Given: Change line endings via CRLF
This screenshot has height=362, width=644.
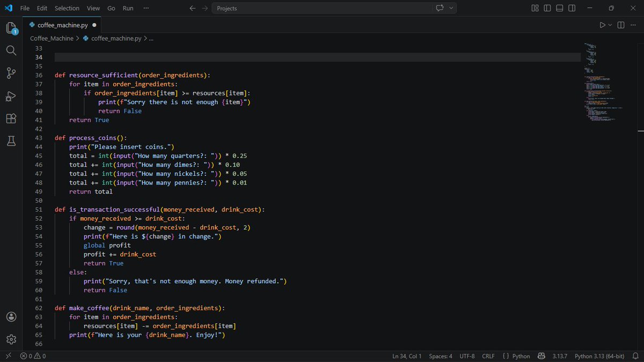Looking at the screenshot, I should tap(488, 356).
